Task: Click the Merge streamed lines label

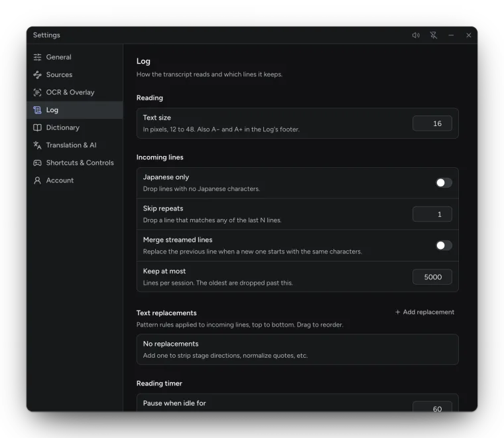Action: [178, 240]
